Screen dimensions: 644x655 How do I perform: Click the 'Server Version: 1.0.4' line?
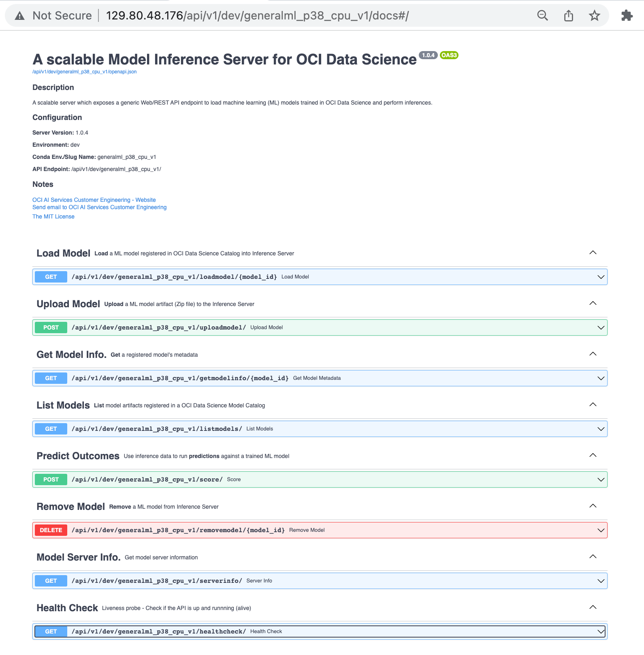click(60, 133)
